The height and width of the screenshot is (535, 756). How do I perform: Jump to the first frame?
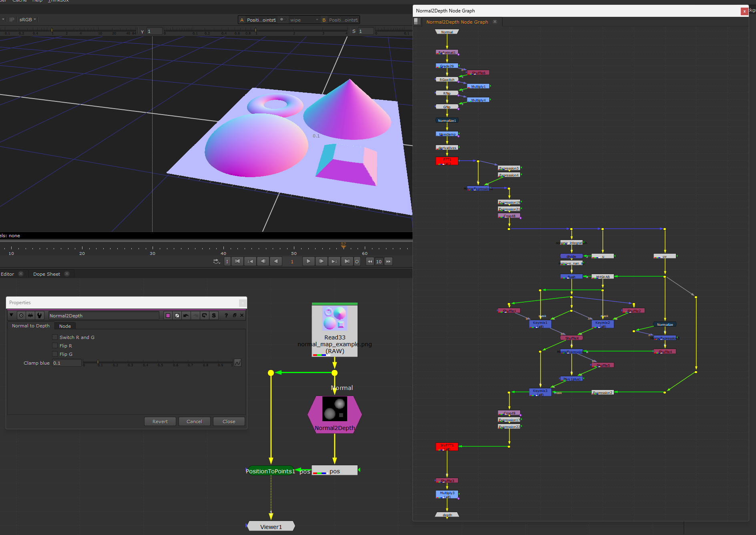point(237,261)
